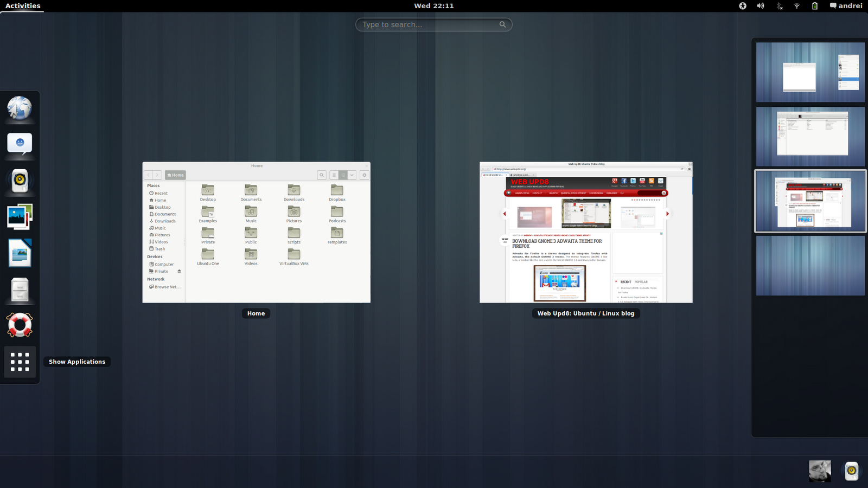Launch LibreOffice Writer from the dock
The height and width of the screenshot is (488, 868).
[x=20, y=252]
